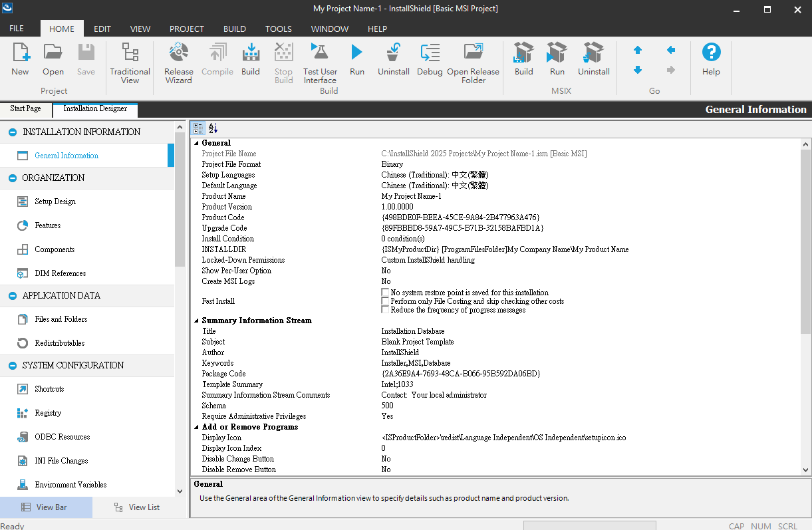
Task: Open Release Folder
Action: [x=473, y=63]
